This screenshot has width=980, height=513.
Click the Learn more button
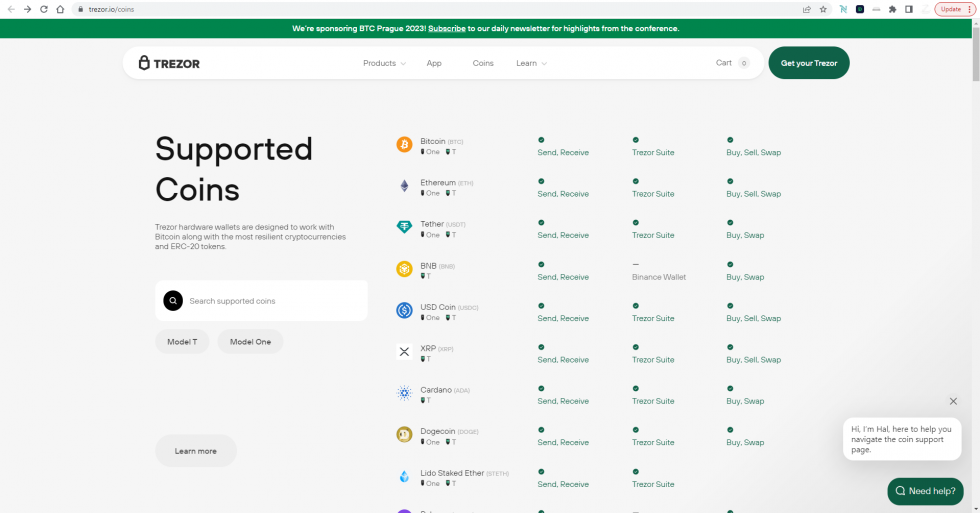coord(196,451)
